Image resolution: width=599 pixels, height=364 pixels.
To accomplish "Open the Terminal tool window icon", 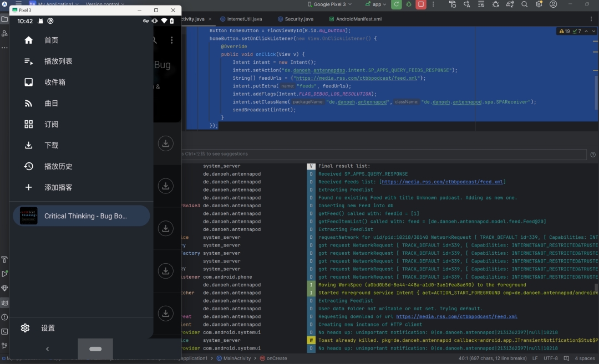I will 4,331.
